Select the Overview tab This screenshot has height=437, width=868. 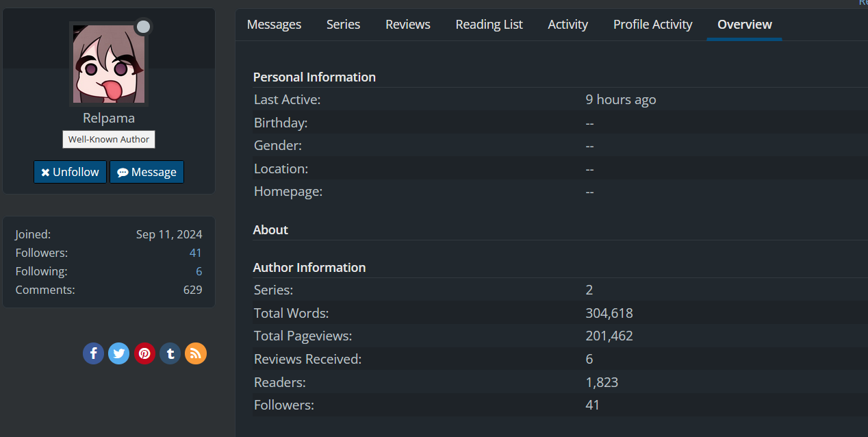point(744,25)
